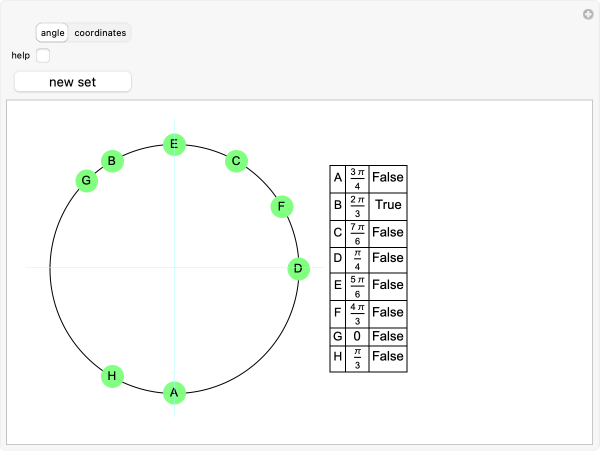Select the 0 angle cell in row G

click(x=357, y=336)
